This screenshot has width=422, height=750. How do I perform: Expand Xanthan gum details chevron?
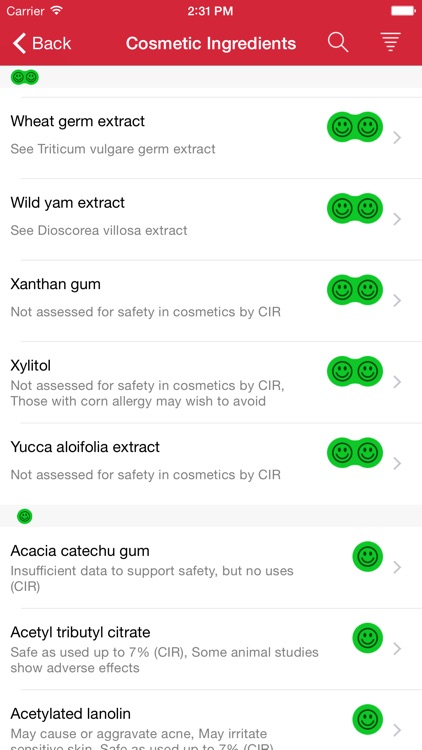coord(397,300)
